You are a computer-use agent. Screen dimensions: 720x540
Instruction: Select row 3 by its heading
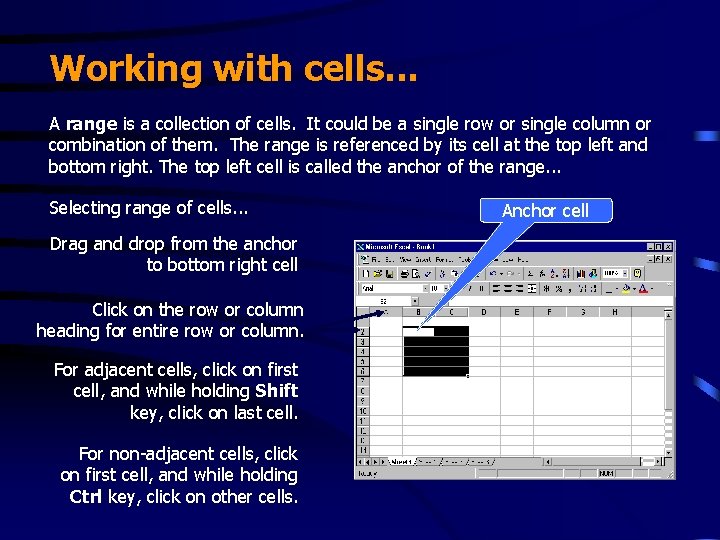[x=363, y=342]
